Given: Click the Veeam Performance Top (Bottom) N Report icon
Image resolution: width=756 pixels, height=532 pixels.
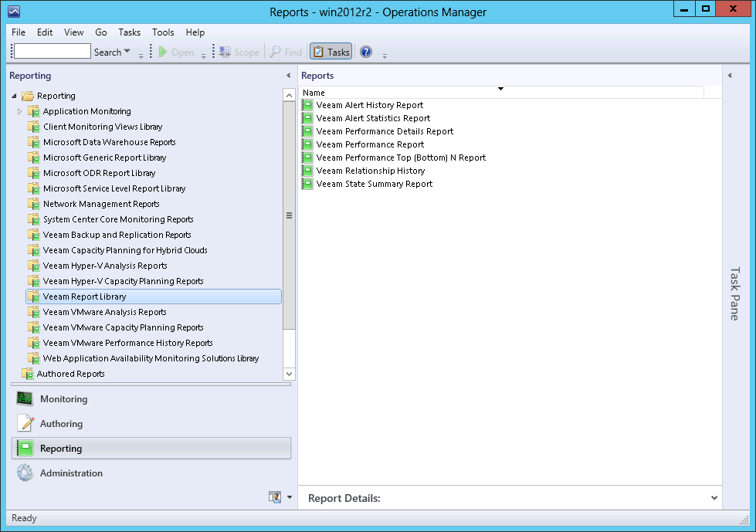Looking at the screenshot, I should (x=307, y=158).
